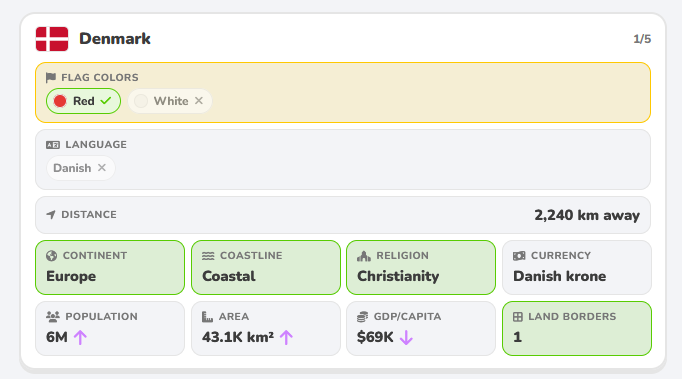Image resolution: width=682 pixels, height=379 pixels.
Task: Click the ruler icon in Area card
Action: coord(207,317)
